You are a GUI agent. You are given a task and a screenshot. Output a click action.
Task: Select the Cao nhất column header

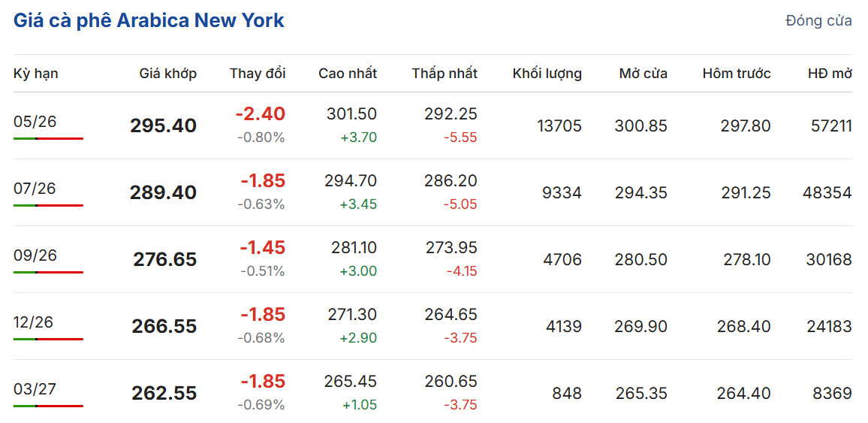[x=348, y=74]
